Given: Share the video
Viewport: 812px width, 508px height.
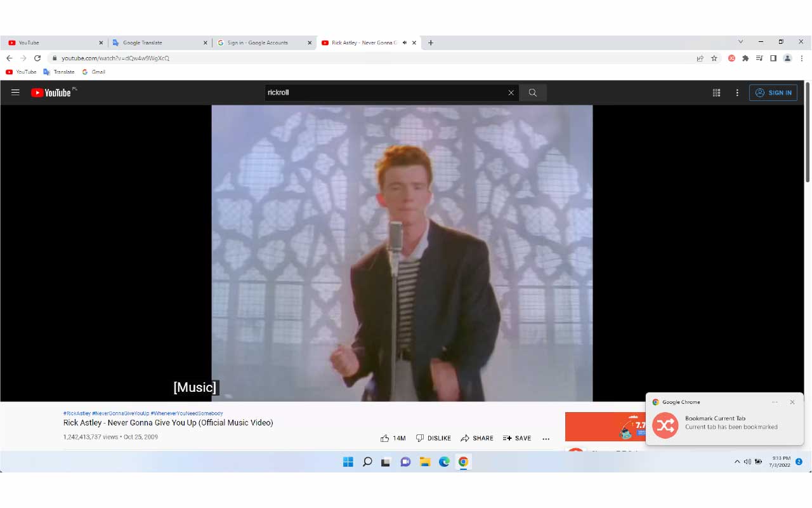Looking at the screenshot, I should [x=477, y=438].
